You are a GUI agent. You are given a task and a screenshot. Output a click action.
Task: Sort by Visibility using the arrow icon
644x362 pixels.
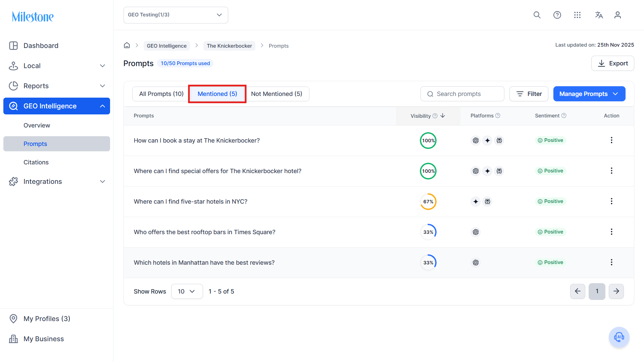click(443, 116)
